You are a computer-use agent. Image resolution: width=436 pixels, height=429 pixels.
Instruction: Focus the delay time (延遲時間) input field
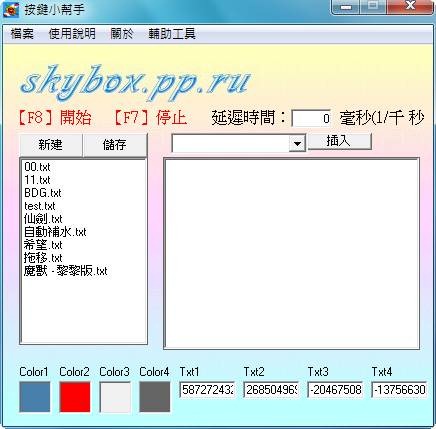point(311,118)
